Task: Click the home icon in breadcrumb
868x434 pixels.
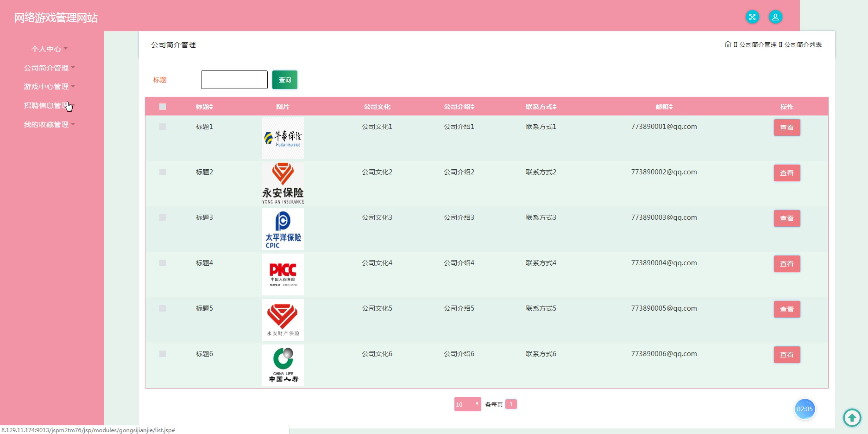Action: 728,45
